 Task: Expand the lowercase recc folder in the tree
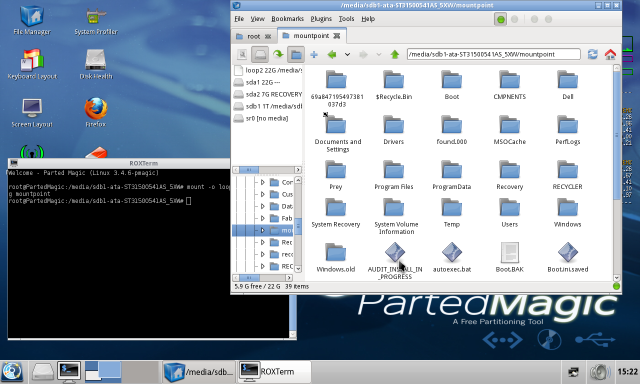tap(263, 254)
